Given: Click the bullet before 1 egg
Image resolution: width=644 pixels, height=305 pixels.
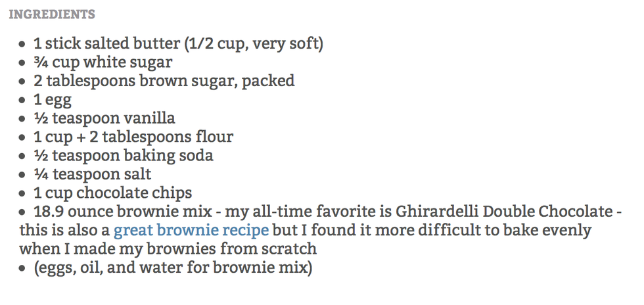Looking at the screenshot, I should click(x=23, y=101).
